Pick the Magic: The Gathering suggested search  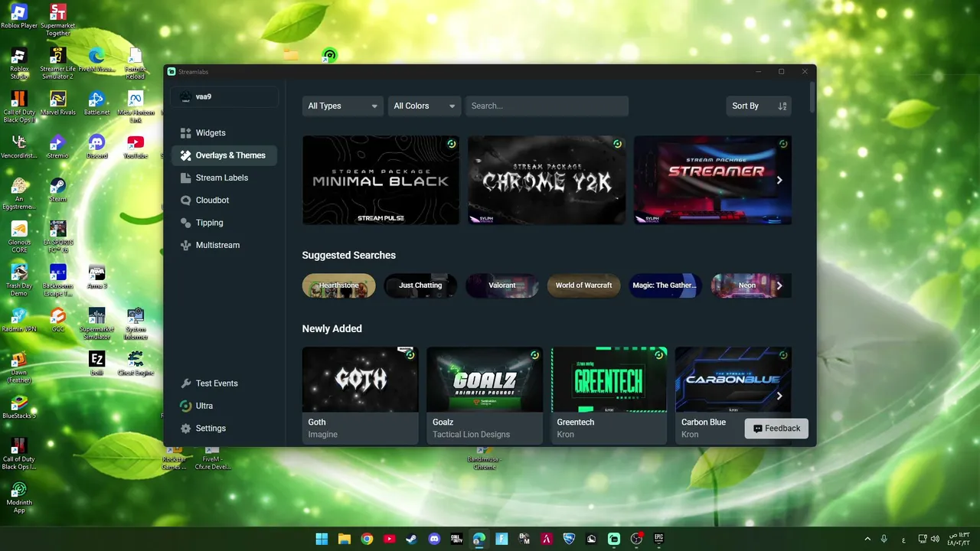(x=665, y=285)
